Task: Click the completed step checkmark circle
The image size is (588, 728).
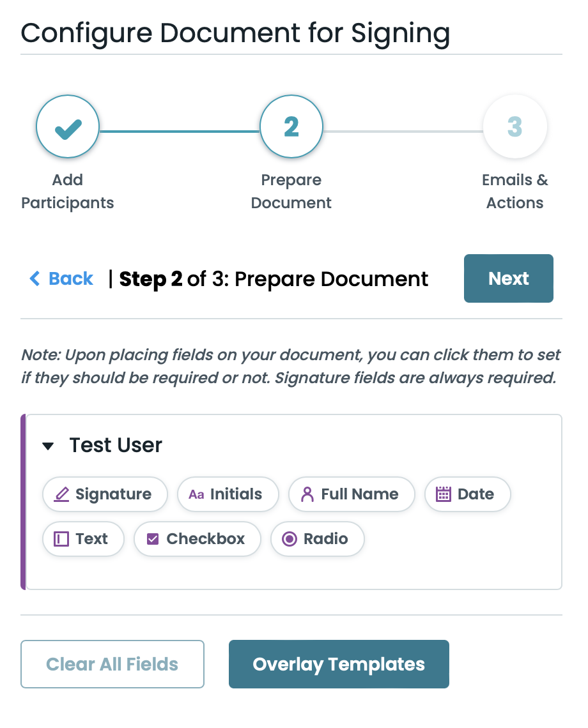Action: click(x=68, y=126)
